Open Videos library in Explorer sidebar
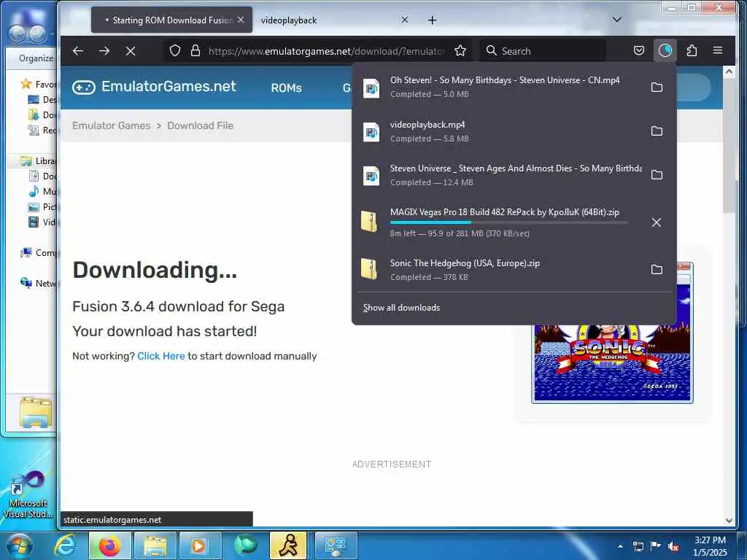 click(x=42, y=222)
